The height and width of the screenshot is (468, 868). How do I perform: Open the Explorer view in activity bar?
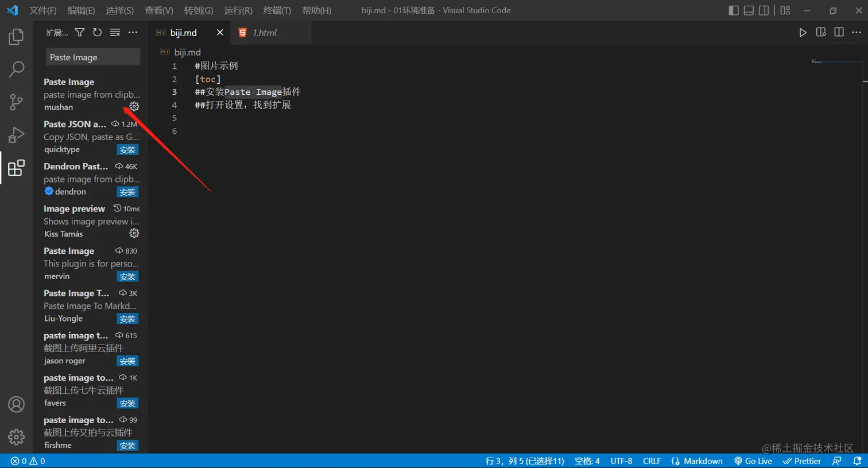(x=16, y=37)
